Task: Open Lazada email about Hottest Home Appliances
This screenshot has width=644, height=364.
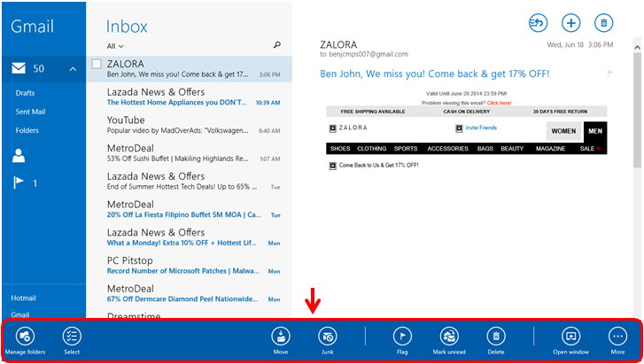Action: pos(190,97)
